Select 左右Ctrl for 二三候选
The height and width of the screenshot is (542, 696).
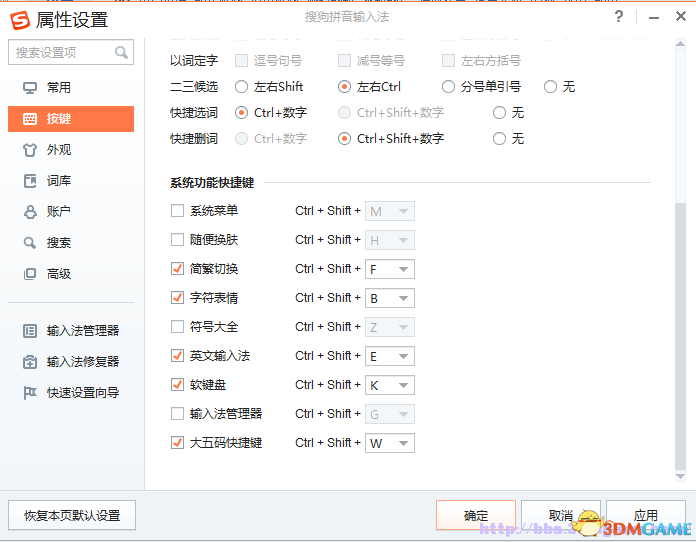(344, 87)
